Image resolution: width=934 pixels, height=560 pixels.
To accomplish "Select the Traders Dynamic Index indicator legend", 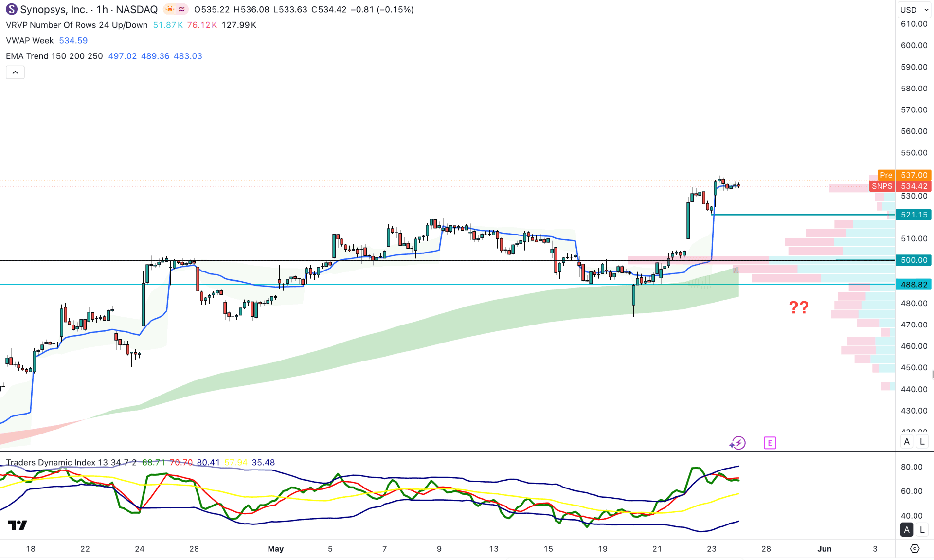I will pos(71,462).
